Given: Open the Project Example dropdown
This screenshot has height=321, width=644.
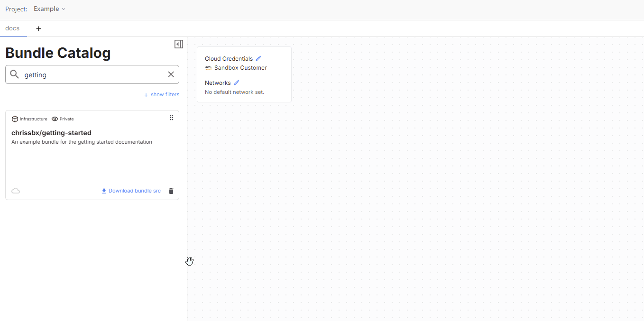Looking at the screenshot, I should 49,9.
